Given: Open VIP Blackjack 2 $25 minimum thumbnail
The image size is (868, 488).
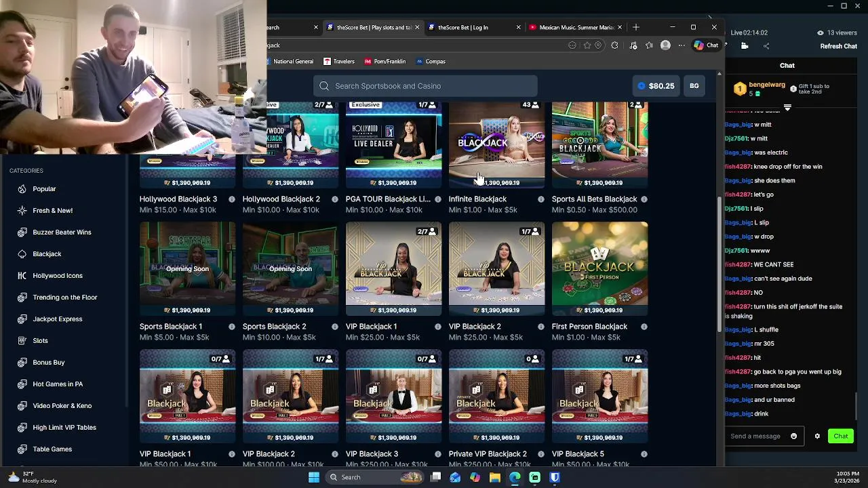Looking at the screenshot, I should click(x=496, y=269).
